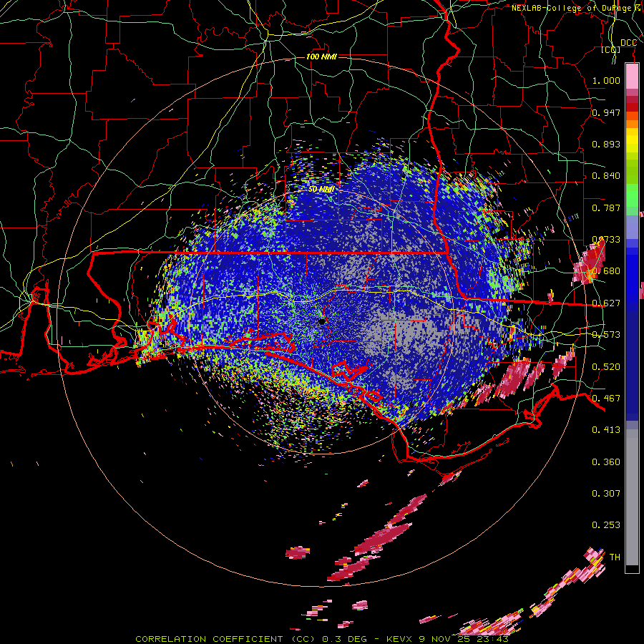Click the TH threshold label
The height and width of the screenshot is (644, 644).
[x=615, y=557]
